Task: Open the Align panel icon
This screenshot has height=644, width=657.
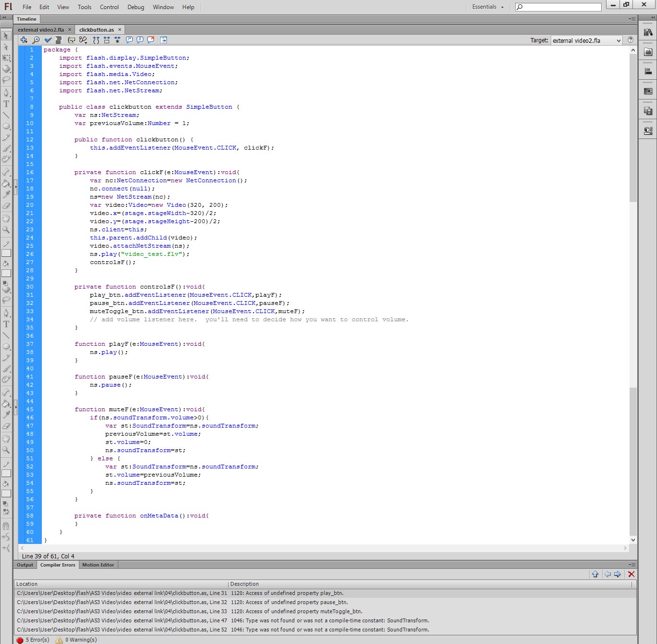Action: 648,72
